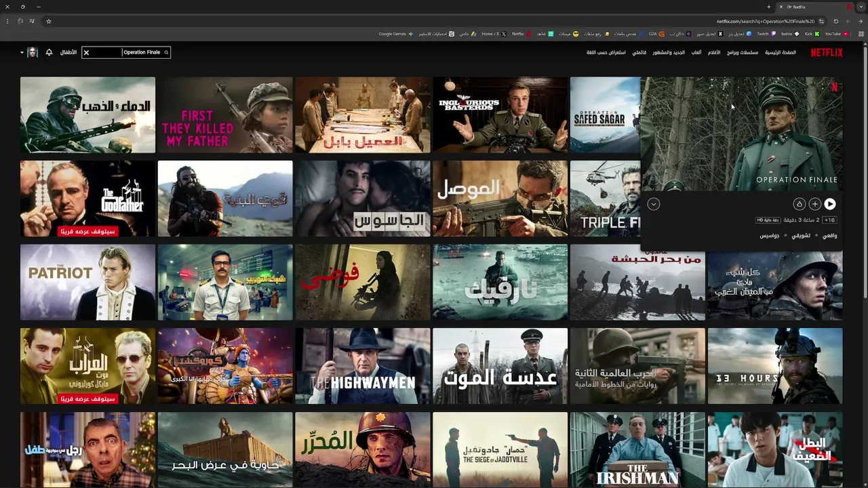This screenshot has width=868, height=488.
Task: Open The Godfather thumbnail
Action: coord(87,199)
